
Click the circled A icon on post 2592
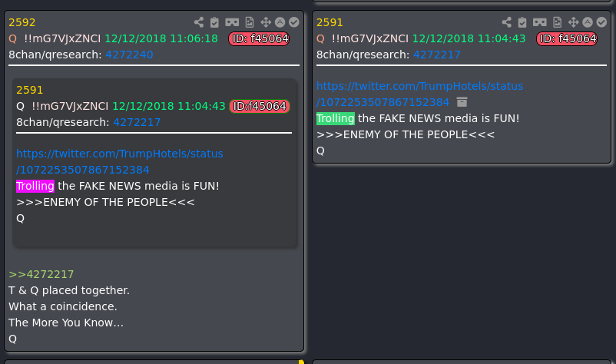pyautogui.click(x=280, y=23)
